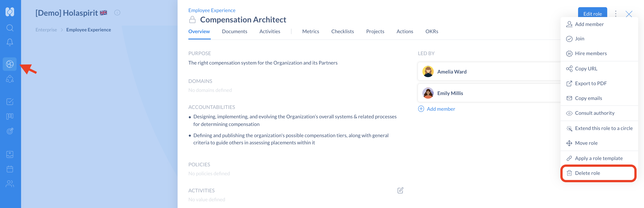Open the checklist tasks icon in sidebar
Screen dimensions: 644x208
click(x=10, y=102)
